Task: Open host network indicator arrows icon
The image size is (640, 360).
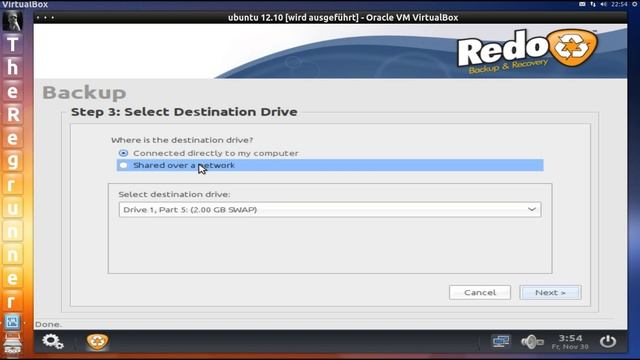Action: [593, 4]
